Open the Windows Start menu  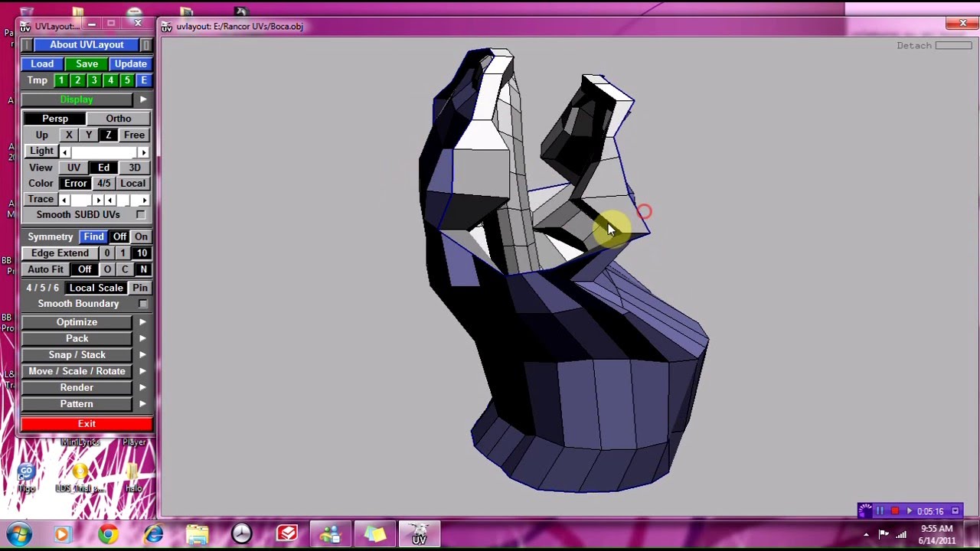(x=18, y=534)
